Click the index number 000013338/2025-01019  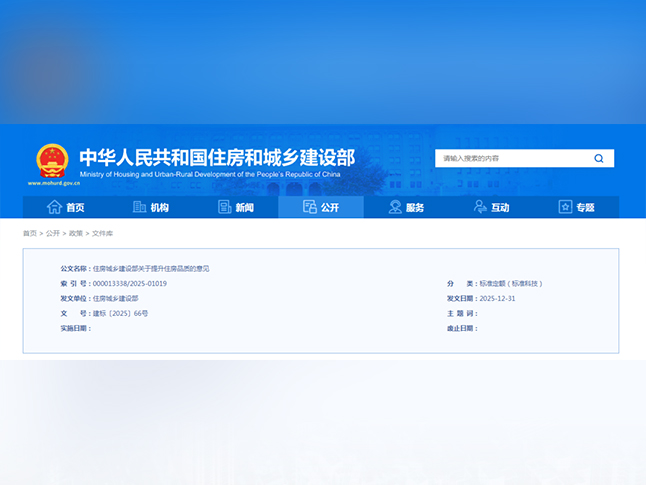[x=129, y=284]
